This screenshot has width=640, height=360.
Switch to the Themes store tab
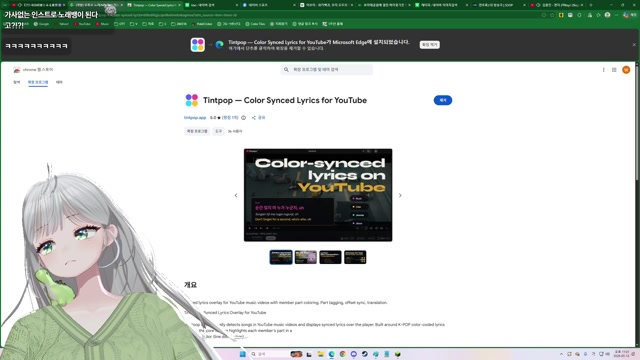(59, 82)
